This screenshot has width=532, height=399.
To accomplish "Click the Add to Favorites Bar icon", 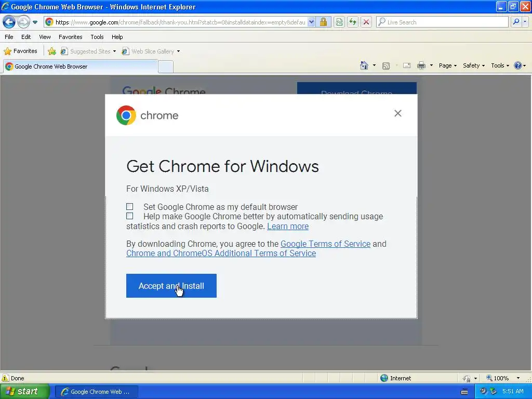I will point(51,51).
